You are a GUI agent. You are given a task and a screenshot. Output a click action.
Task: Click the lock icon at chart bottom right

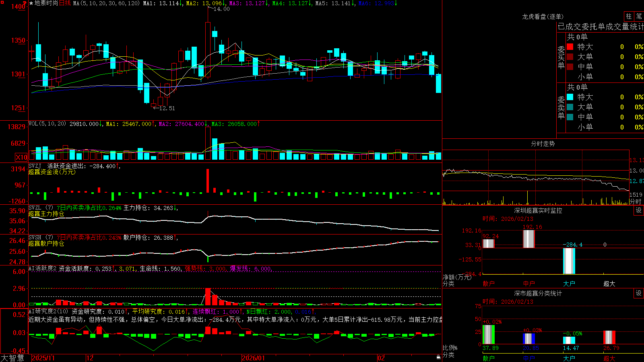click(438, 357)
